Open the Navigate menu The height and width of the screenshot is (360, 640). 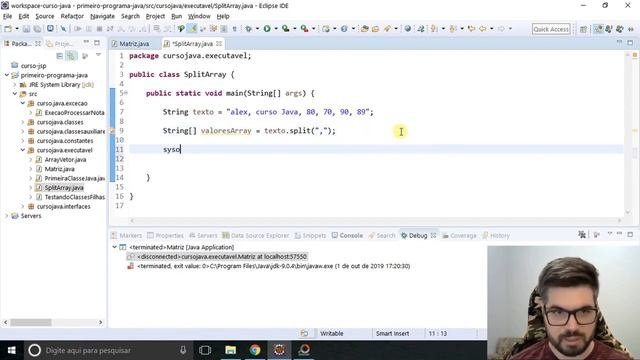pos(102,16)
